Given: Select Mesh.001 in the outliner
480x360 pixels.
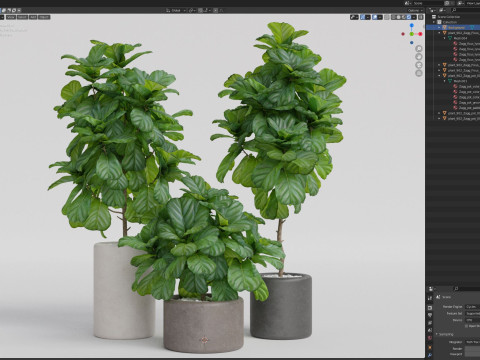Looking at the screenshot, I should pyautogui.click(x=460, y=81).
